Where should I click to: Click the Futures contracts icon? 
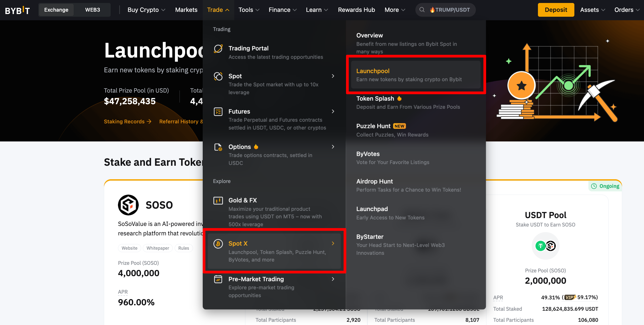[x=218, y=111]
